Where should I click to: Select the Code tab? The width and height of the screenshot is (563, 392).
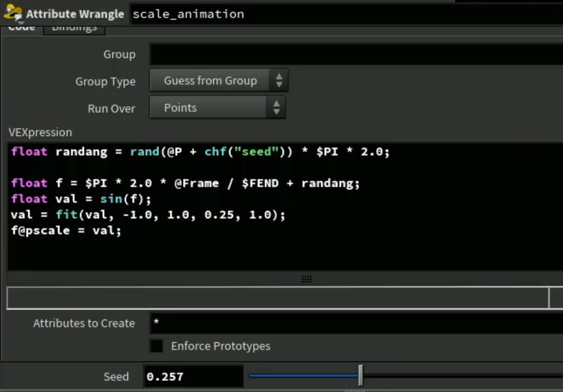point(21,28)
